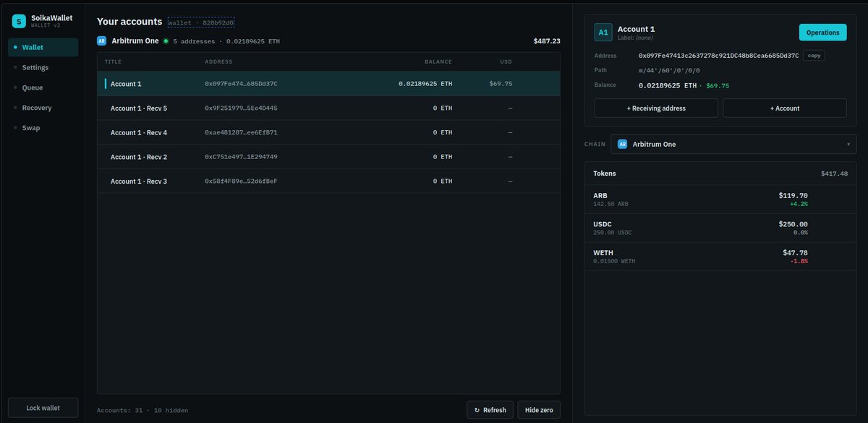
Task: Add a new receiving address
Action: pos(656,108)
